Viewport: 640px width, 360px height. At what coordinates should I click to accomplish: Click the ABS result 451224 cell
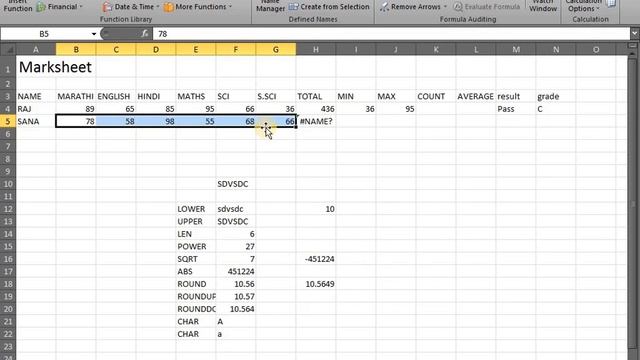point(236,271)
